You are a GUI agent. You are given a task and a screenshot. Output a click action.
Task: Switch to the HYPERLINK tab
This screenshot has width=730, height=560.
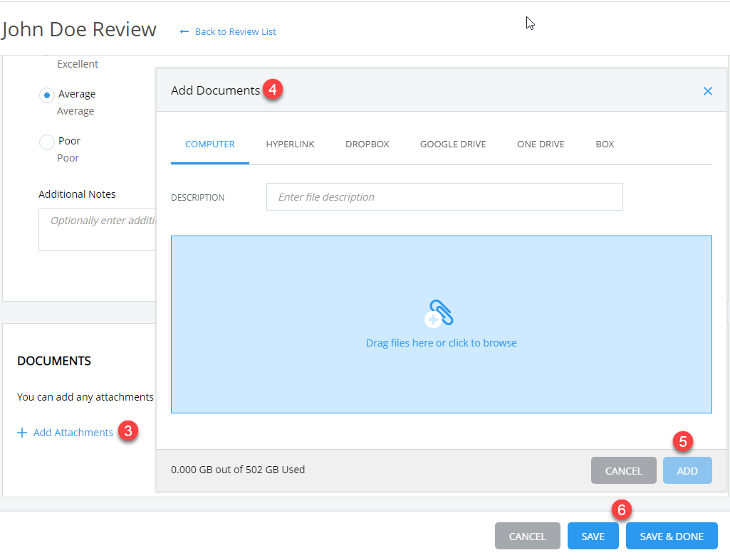(x=290, y=144)
